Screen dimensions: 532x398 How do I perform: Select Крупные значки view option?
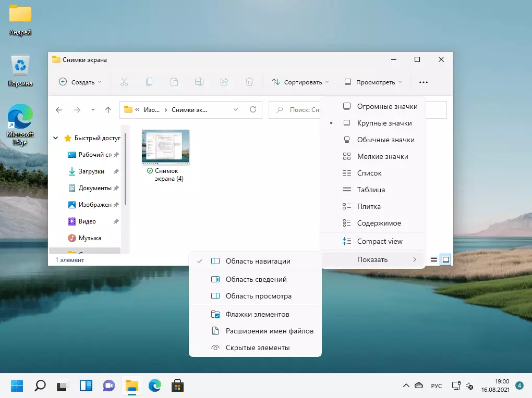384,123
